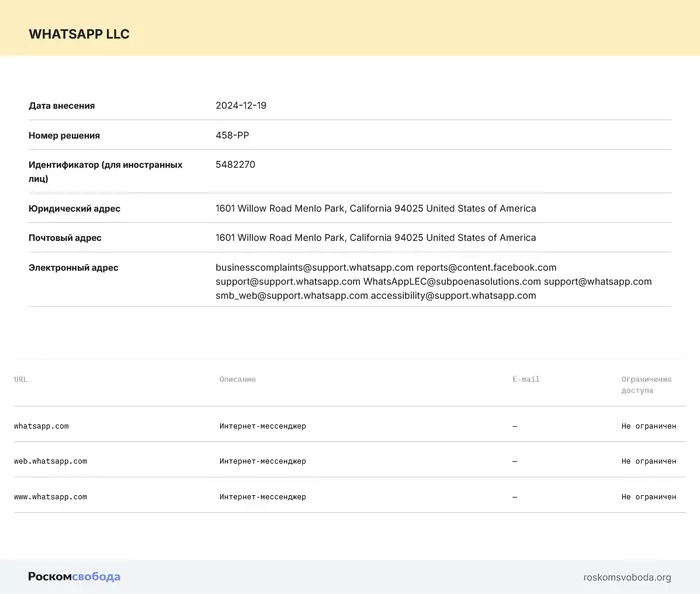Viewport: 700px width, 594px height.
Task: Open the roskomsvoboda.org footer link
Action: pyautogui.click(x=627, y=577)
